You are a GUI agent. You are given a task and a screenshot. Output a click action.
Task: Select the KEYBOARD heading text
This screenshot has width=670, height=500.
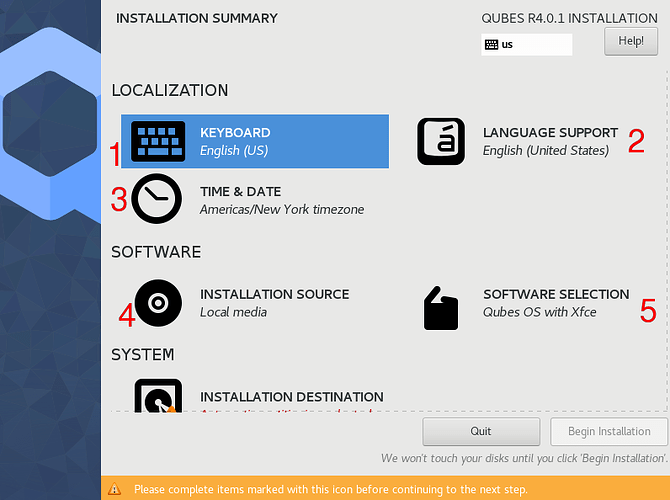(235, 132)
